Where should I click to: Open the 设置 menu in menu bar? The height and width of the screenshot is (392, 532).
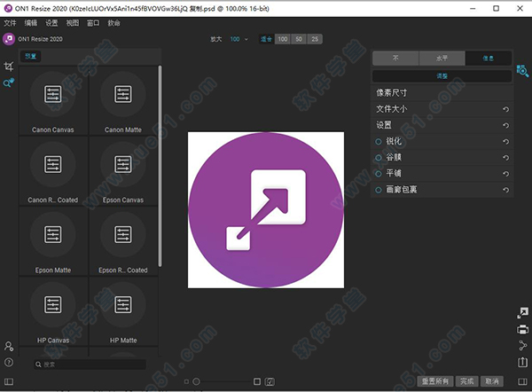pos(51,23)
